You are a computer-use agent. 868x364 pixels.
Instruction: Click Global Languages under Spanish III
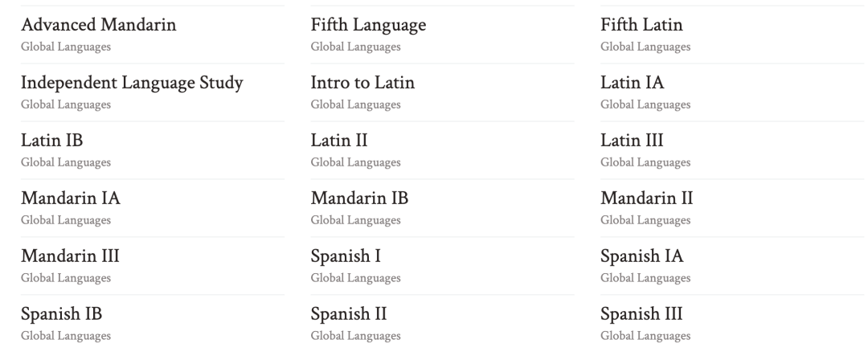pos(645,337)
